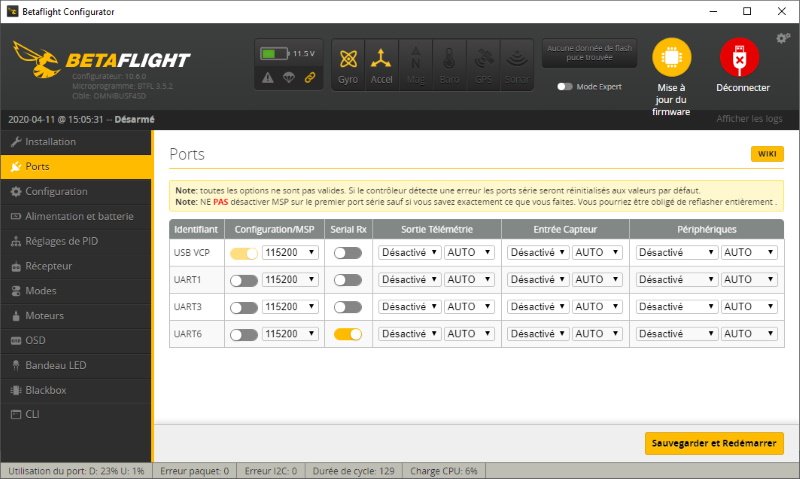Open UART1 Périphériques Désactivé dropdown
Image resolution: width=800 pixels, height=479 pixels.
677,280
